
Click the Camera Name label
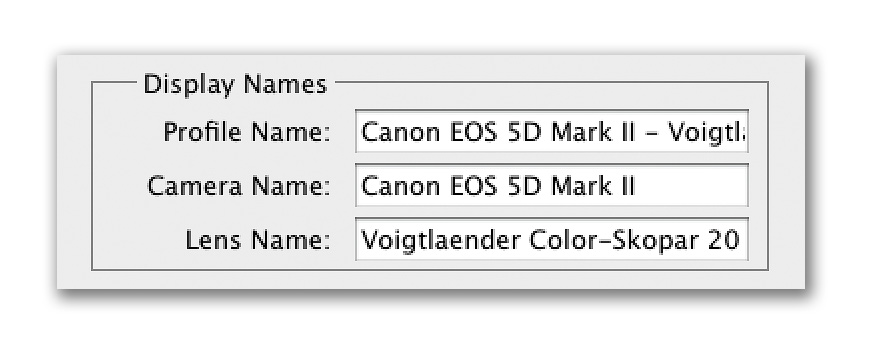tap(238, 186)
